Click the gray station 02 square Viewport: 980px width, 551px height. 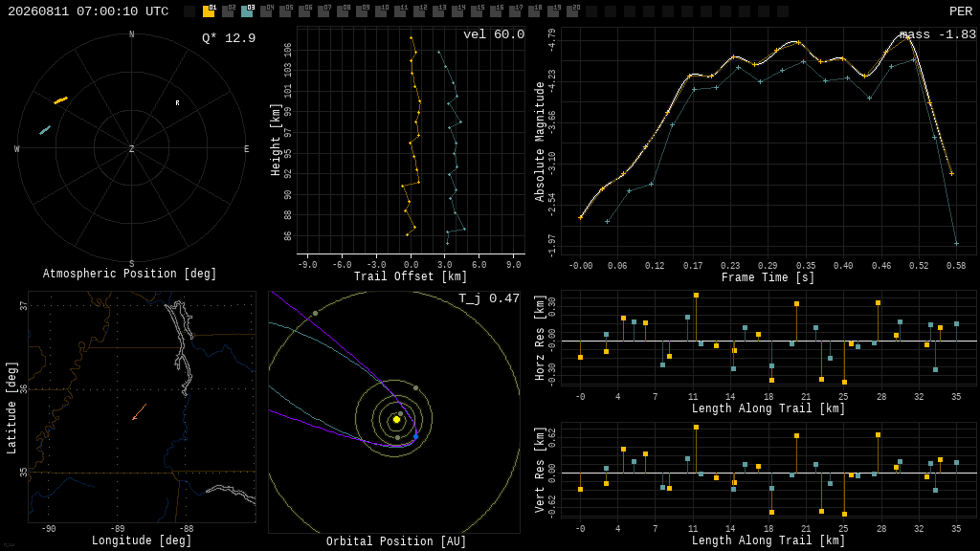228,11
